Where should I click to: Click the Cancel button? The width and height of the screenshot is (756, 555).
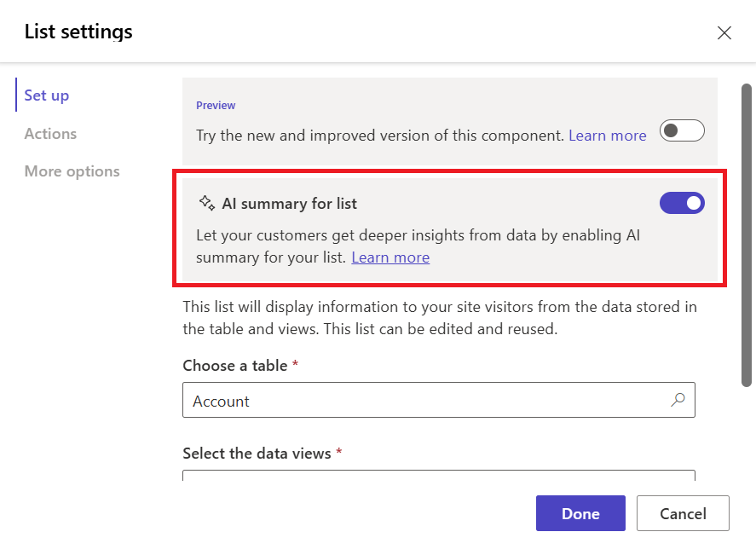(683, 513)
